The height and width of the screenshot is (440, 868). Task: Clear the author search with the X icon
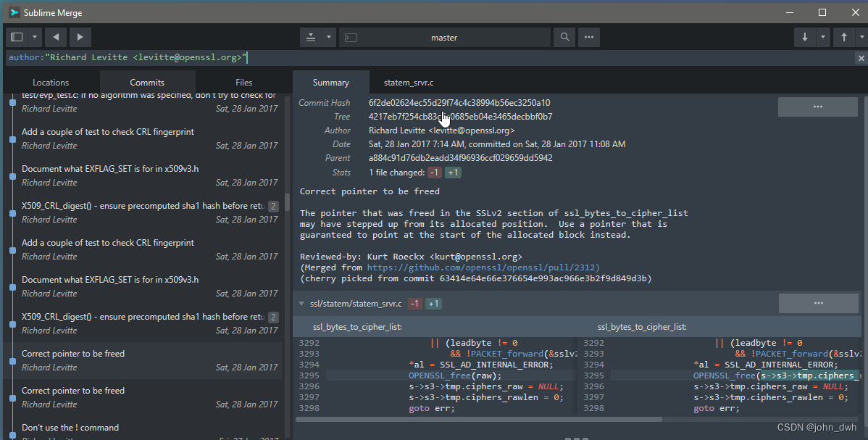pos(860,57)
